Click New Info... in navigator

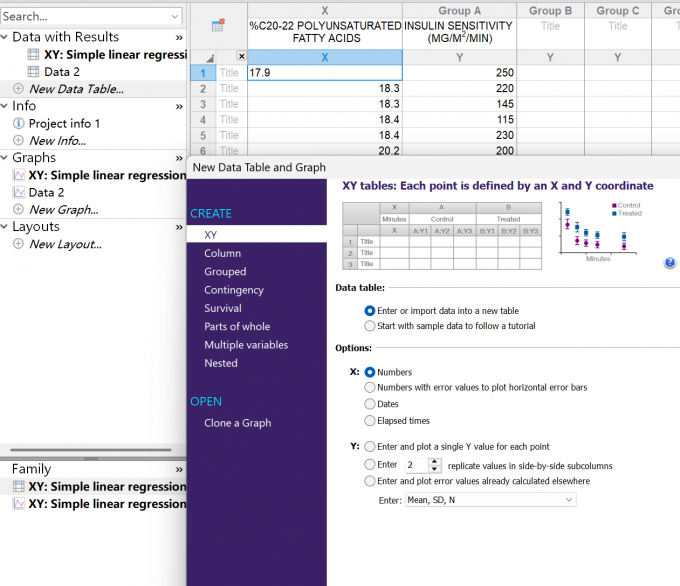tap(57, 141)
